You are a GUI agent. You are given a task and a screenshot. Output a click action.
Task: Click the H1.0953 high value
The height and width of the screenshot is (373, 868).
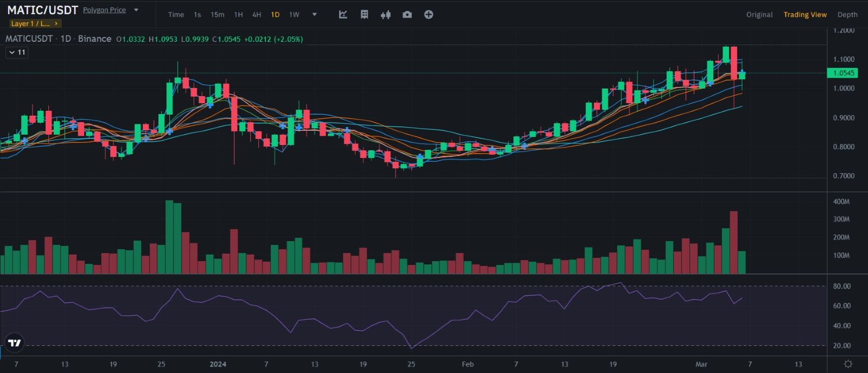pyautogui.click(x=163, y=39)
